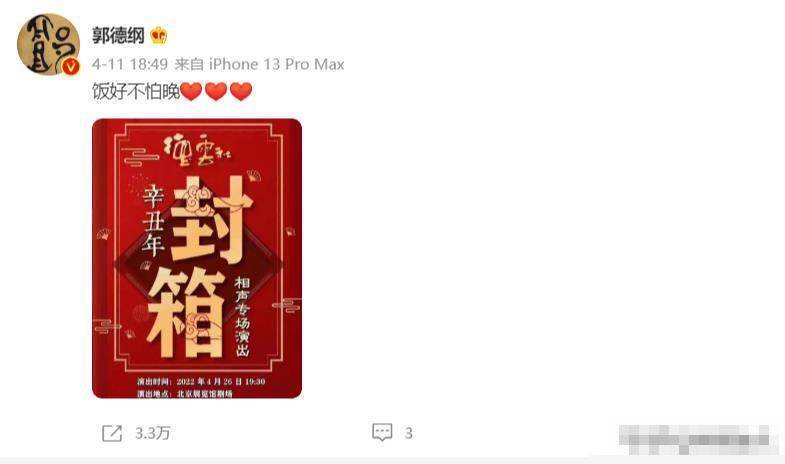785x464 pixels.
Task: Select the post text 饭好不怕晚
Action: (x=136, y=92)
